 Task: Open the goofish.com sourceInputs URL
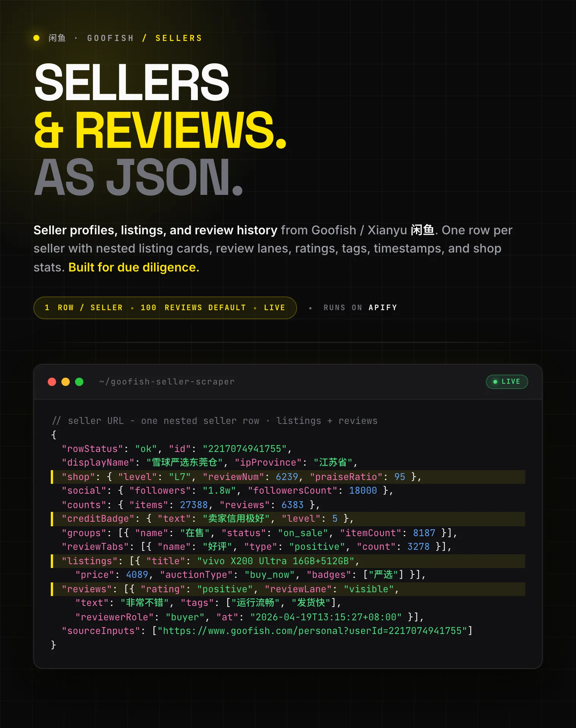coord(313,631)
